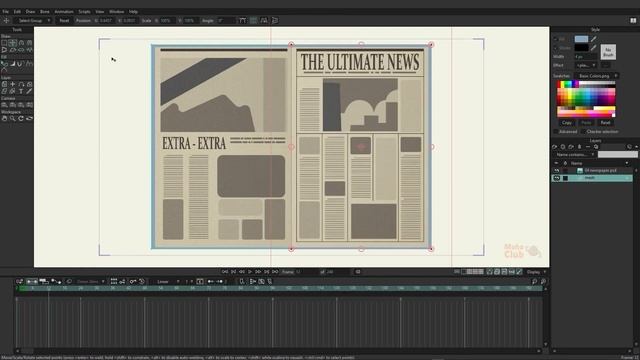640x360 pixels.
Task: Click the Paste style button
Action: pyautogui.click(x=586, y=123)
